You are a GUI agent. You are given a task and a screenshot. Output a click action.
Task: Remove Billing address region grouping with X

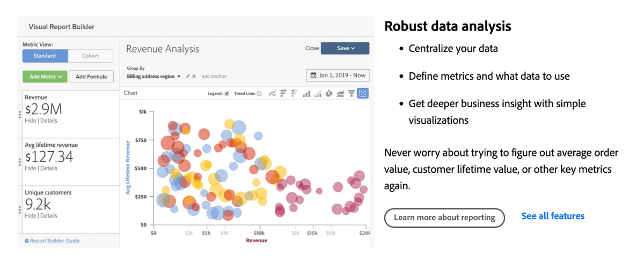click(x=194, y=77)
